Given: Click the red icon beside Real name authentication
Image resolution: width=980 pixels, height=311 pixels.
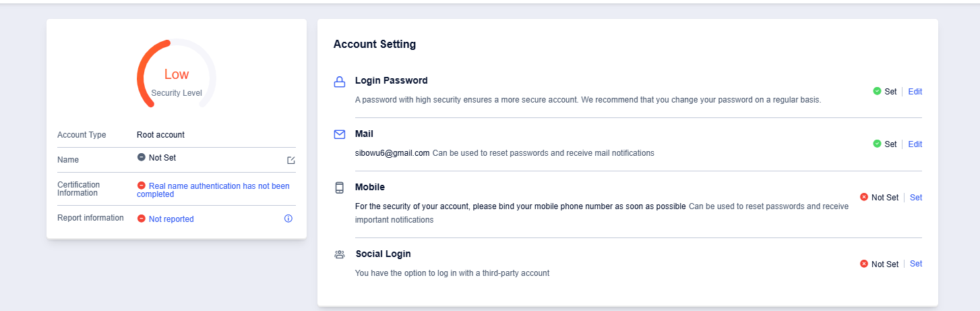Looking at the screenshot, I should coord(142,186).
